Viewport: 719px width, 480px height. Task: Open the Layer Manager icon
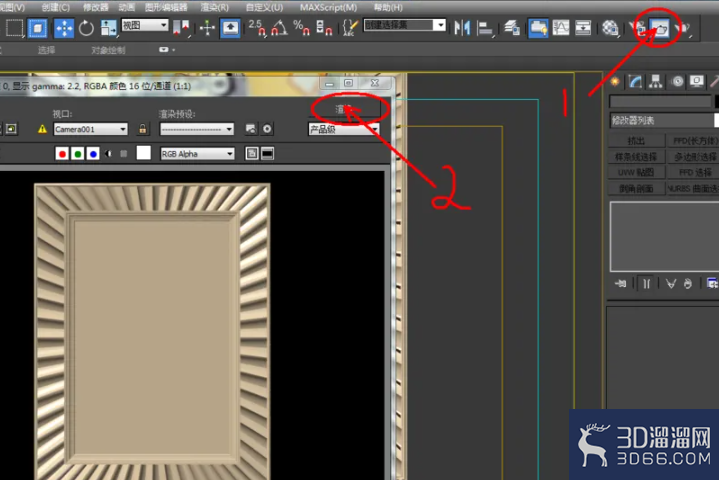tap(512, 28)
